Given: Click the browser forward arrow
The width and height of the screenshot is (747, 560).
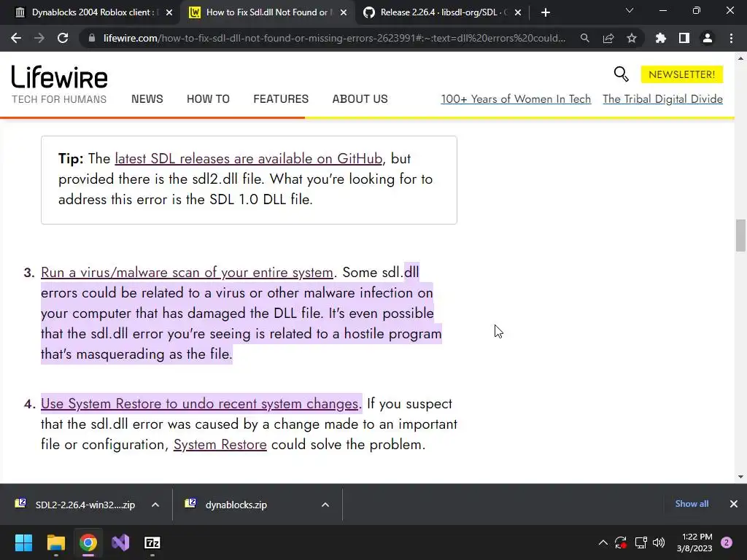Looking at the screenshot, I should pos(39,38).
